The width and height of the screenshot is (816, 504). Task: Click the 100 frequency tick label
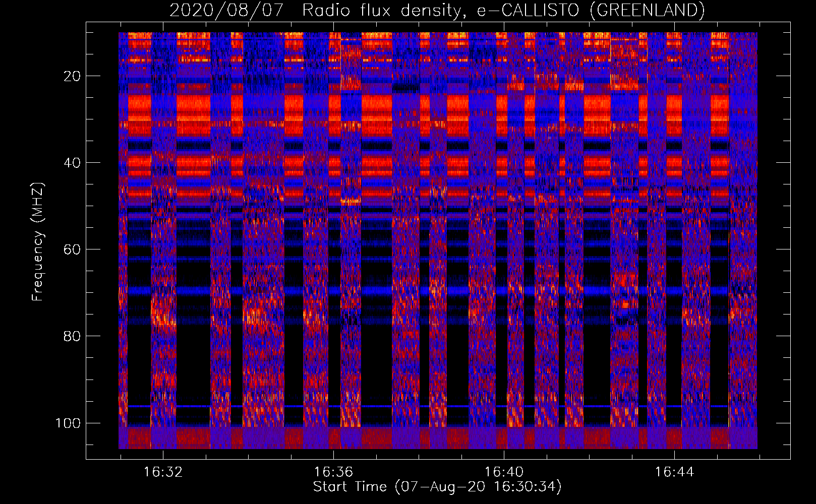click(68, 423)
